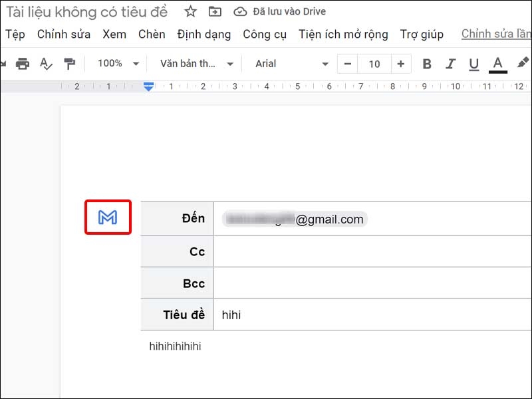Open the highlight color tool
Viewport: 532px width, 399px height.
(x=523, y=64)
